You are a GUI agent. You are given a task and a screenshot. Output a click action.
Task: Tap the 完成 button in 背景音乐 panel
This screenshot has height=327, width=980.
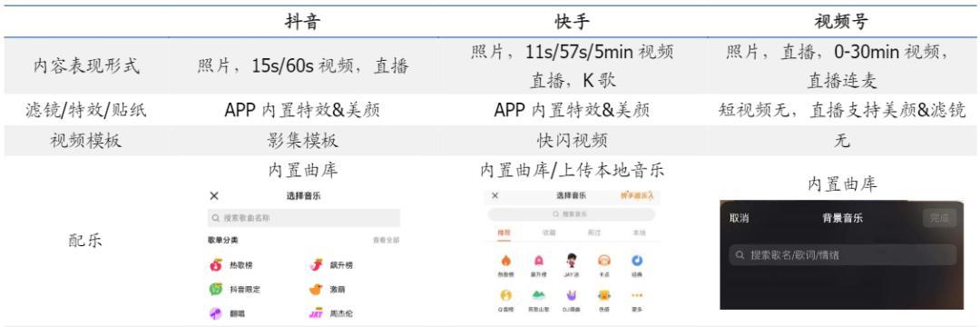tap(939, 218)
